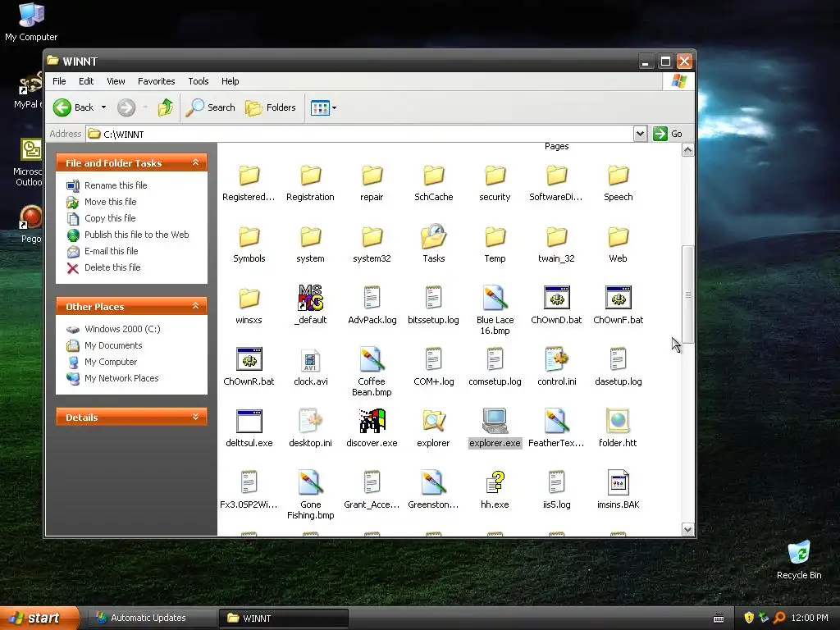The width and height of the screenshot is (840, 630).
Task: Click the Forward arrow toolbar button
Action: pyautogui.click(x=126, y=107)
